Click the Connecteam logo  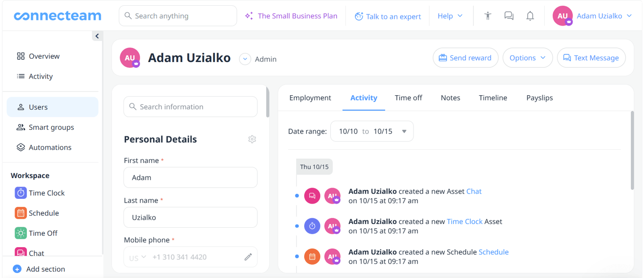(x=58, y=16)
